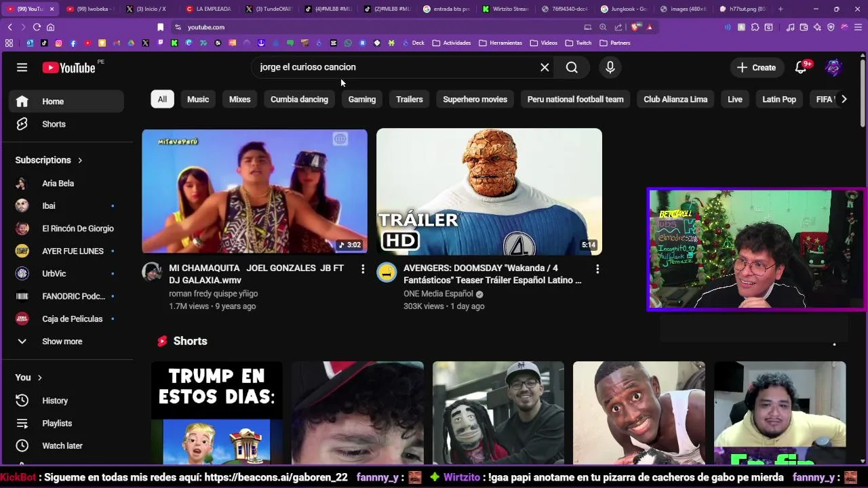Open Watch later in sidebar

click(66, 446)
